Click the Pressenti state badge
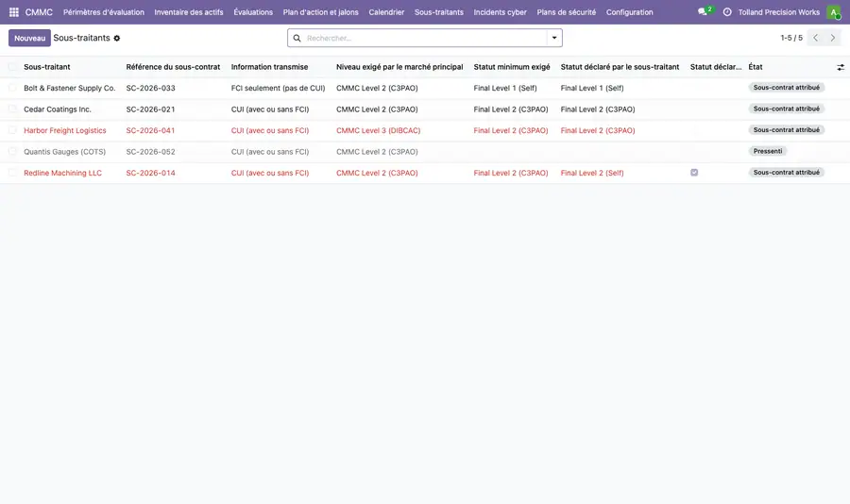The image size is (850, 504). pyautogui.click(x=768, y=151)
